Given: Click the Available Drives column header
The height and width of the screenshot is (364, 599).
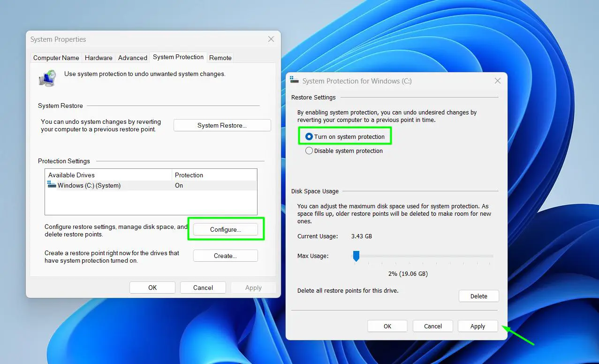Looking at the screenshot, I should tap(71, 174).
